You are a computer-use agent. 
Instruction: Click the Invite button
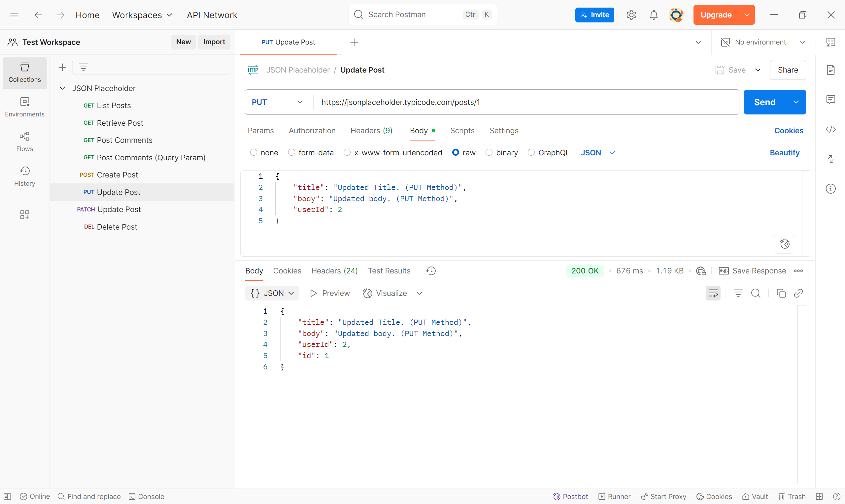[594, 15]
